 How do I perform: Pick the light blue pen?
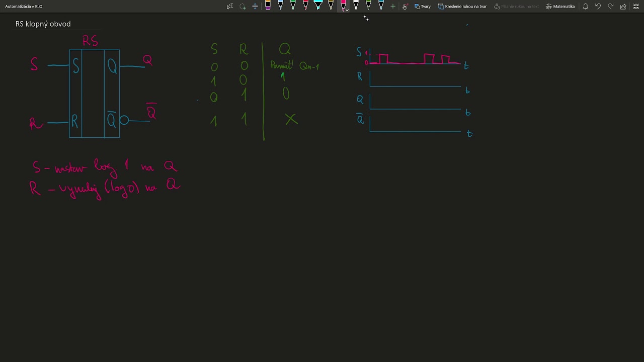(280, 6)
